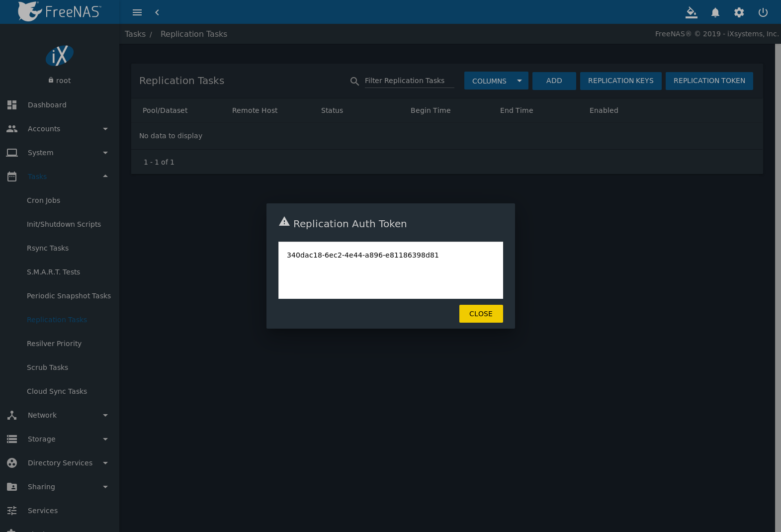Focus the Filter Replication Tasks field
The image size is (781, 532).
(x=409, y=81)
